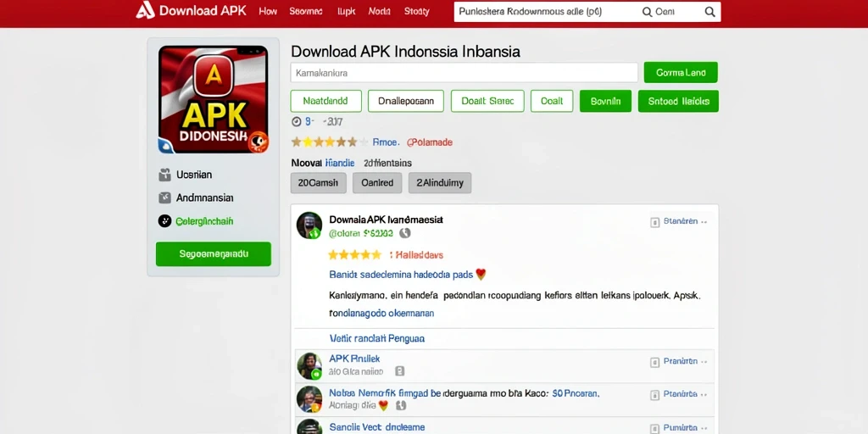Click the Bovnlin green button

[605, 102]
